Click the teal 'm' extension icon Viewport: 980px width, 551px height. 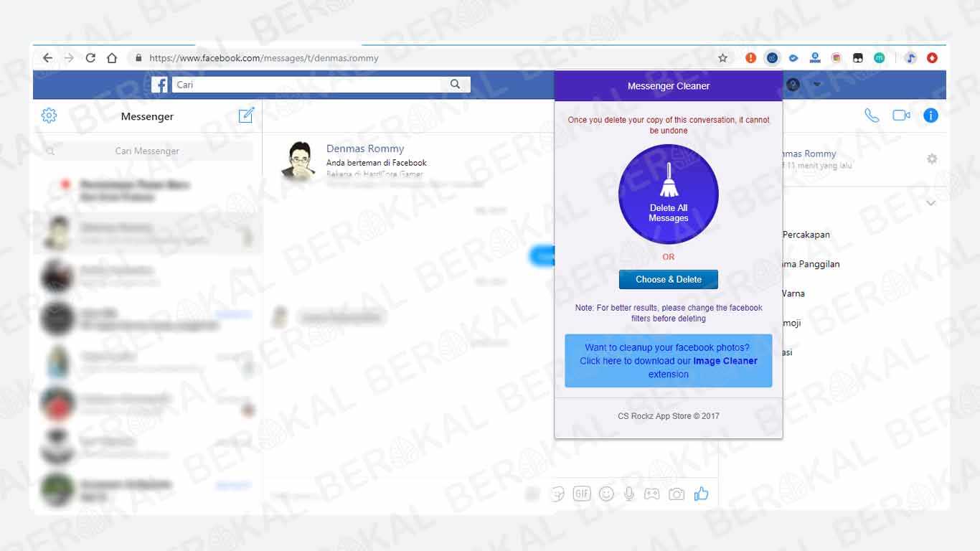coord(879,58)
